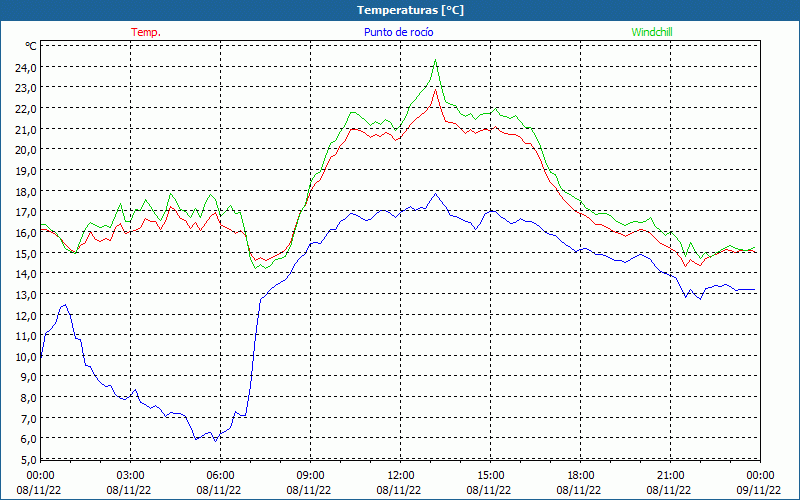Click the 20,0 y-axis label
Viewport: 800px width, 500px height.
26,150
